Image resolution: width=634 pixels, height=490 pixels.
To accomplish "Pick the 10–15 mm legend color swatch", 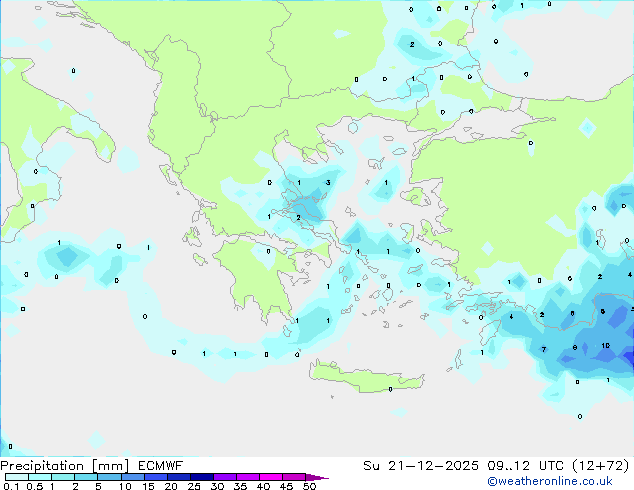I will [132, 477].
